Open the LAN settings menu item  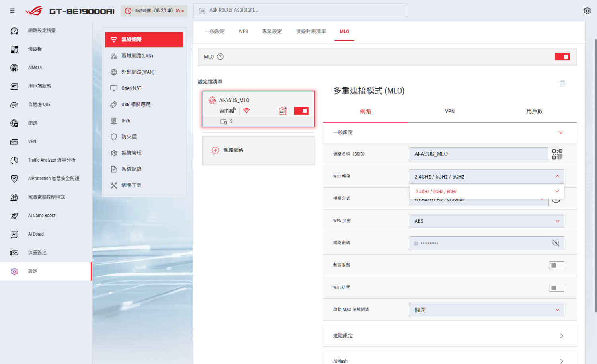click(x=144, y=56)
